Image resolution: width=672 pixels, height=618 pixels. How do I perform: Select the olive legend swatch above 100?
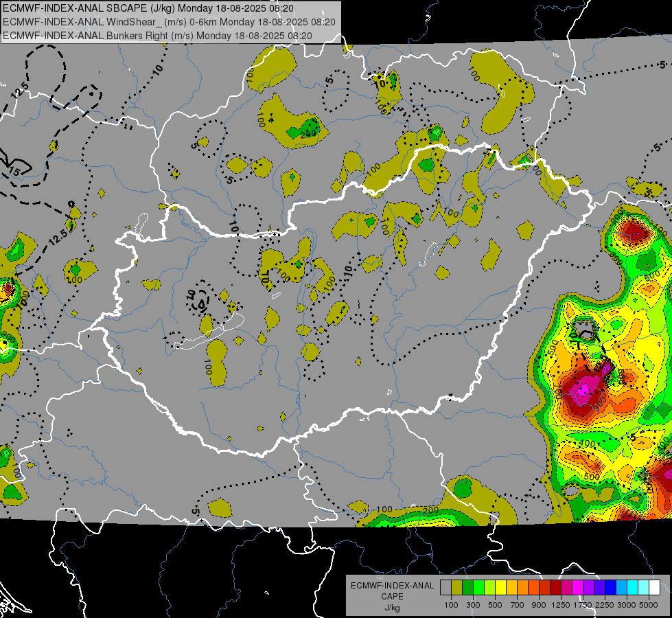click(456, 588)
